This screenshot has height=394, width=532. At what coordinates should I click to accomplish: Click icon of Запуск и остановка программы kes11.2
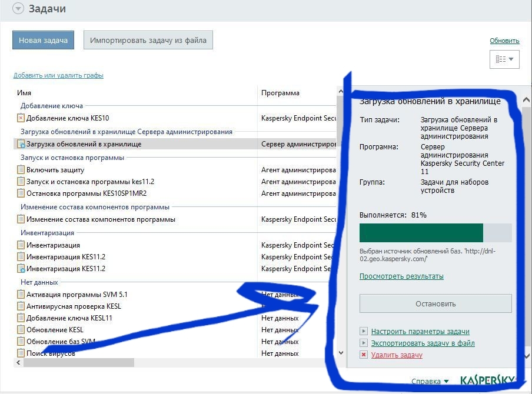click(x=21, y=181)
